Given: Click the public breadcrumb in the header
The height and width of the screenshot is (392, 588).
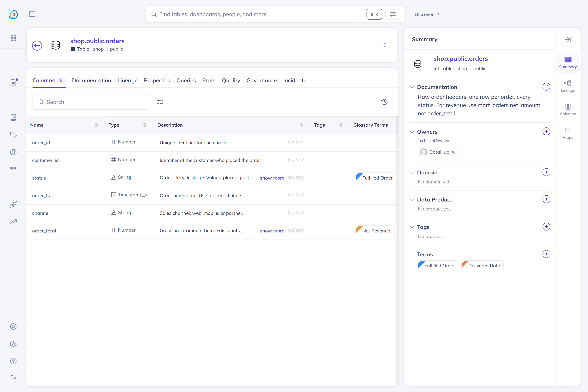Looking at the screenshot, I should point(116,49).
